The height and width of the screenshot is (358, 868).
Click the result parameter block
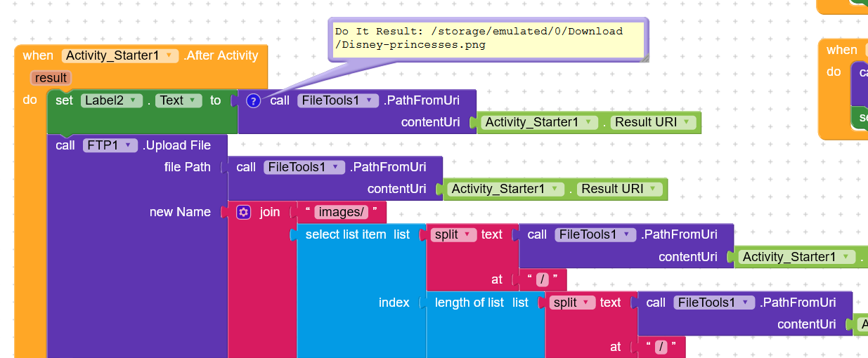(x=51, y=78)
